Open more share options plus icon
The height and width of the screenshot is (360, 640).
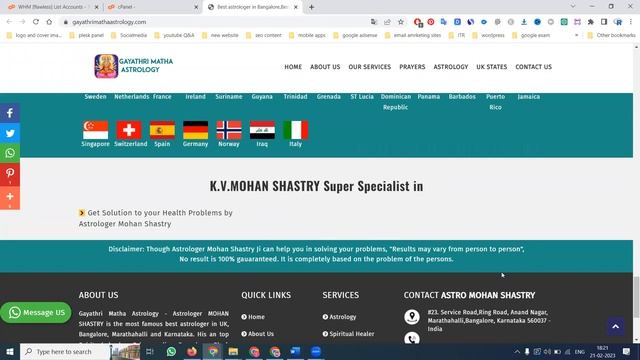(10, 197)
